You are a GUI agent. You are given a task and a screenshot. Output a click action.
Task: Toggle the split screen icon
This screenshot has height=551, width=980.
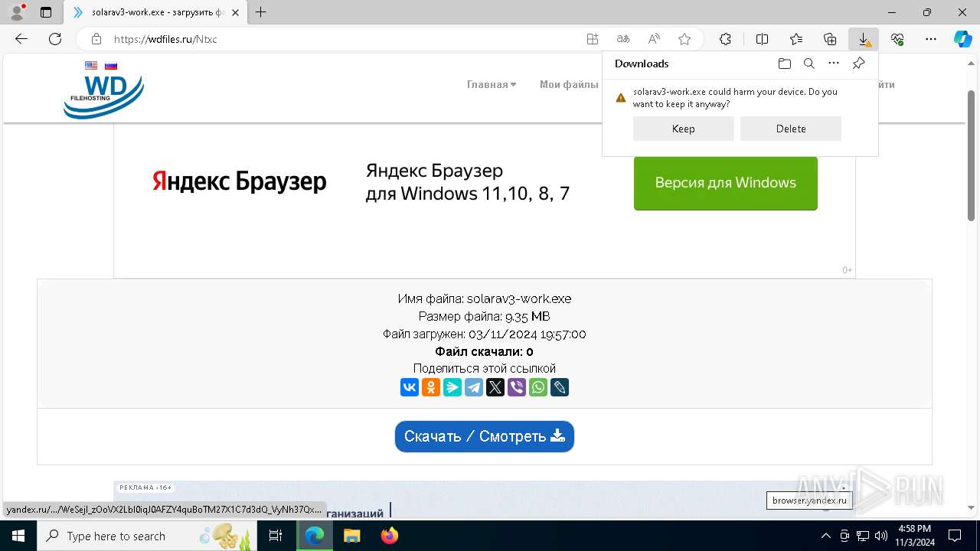(762, 39)
